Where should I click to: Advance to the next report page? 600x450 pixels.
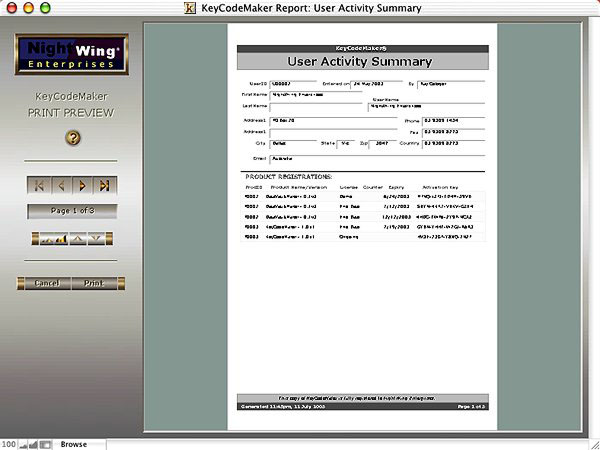pos(83,186)
